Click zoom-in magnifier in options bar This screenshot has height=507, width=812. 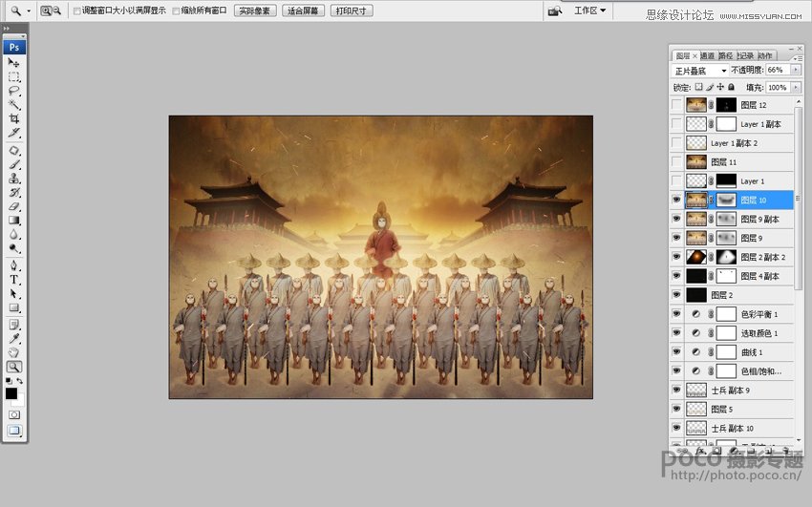[46, 11]
